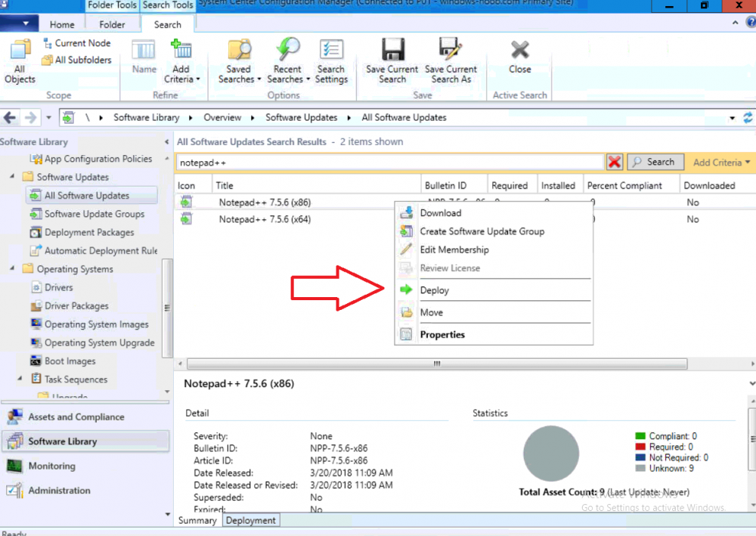
Task: Click Overview in the breadcrumb path
Action: [x=222, y=118]
